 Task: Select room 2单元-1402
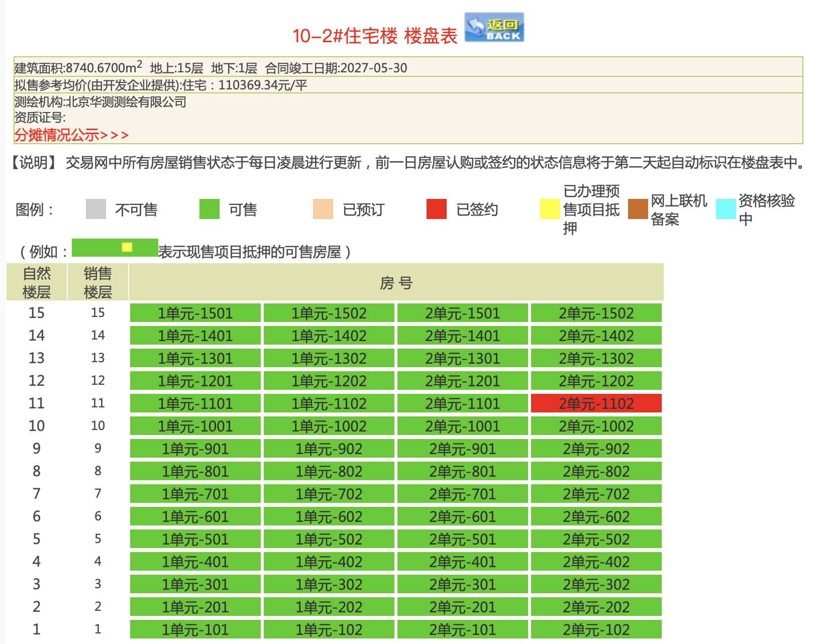click(596, 336)
